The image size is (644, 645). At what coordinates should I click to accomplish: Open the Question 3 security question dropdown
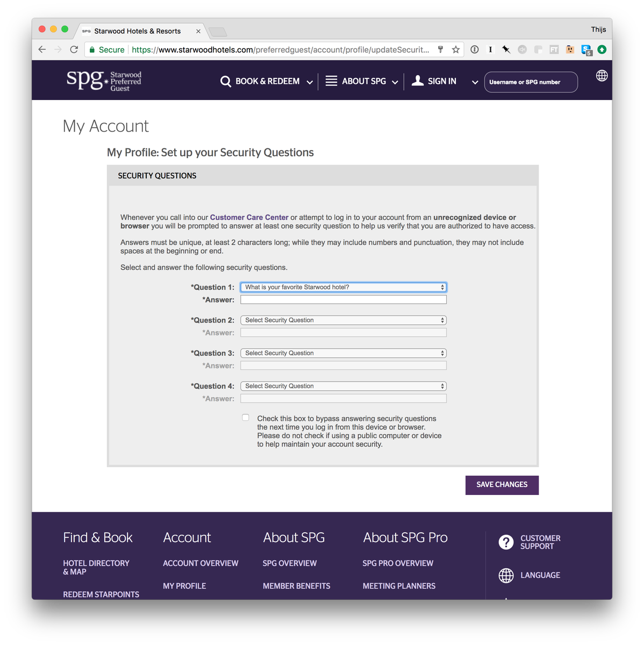(344, 353)
